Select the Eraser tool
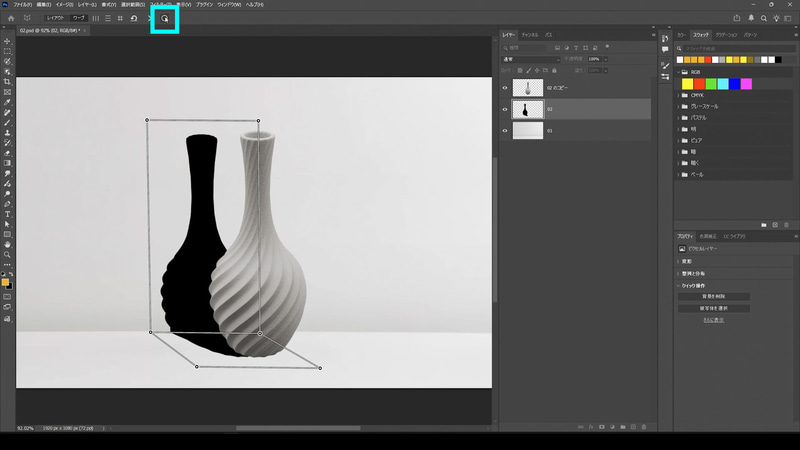800x450 pixels. coord(7,153)
